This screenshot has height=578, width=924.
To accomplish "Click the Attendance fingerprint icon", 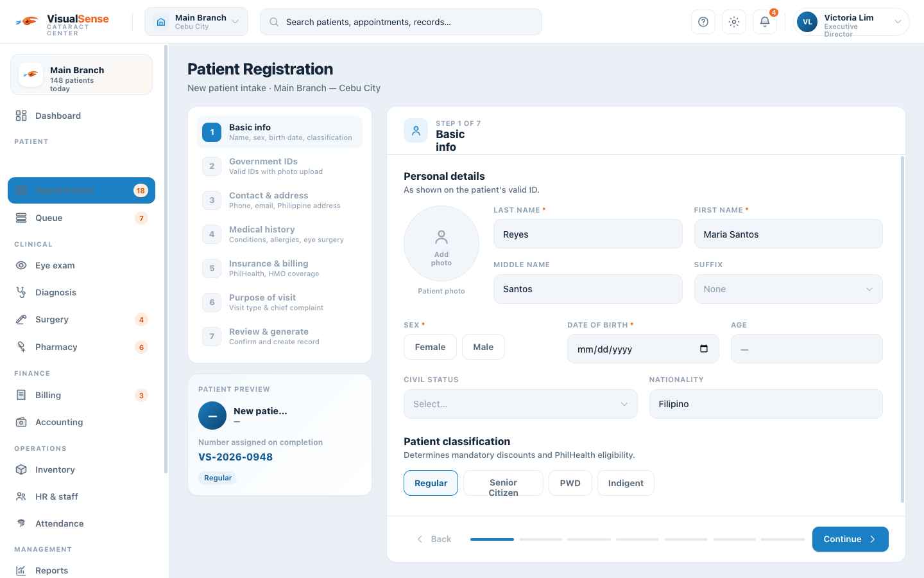I will click(21, 523).
